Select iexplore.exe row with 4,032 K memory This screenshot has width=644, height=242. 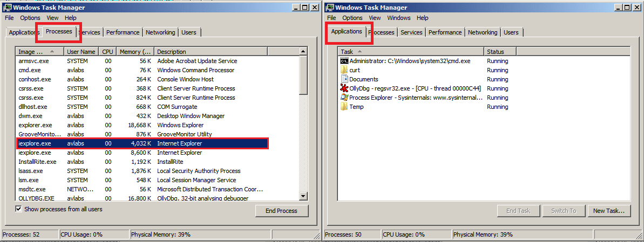142,143
